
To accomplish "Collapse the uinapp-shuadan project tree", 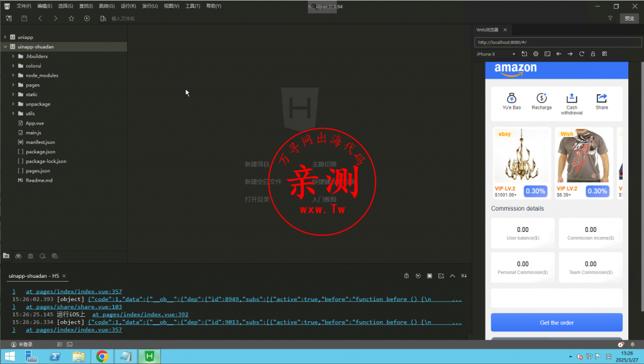I will (x=5, y=47).
